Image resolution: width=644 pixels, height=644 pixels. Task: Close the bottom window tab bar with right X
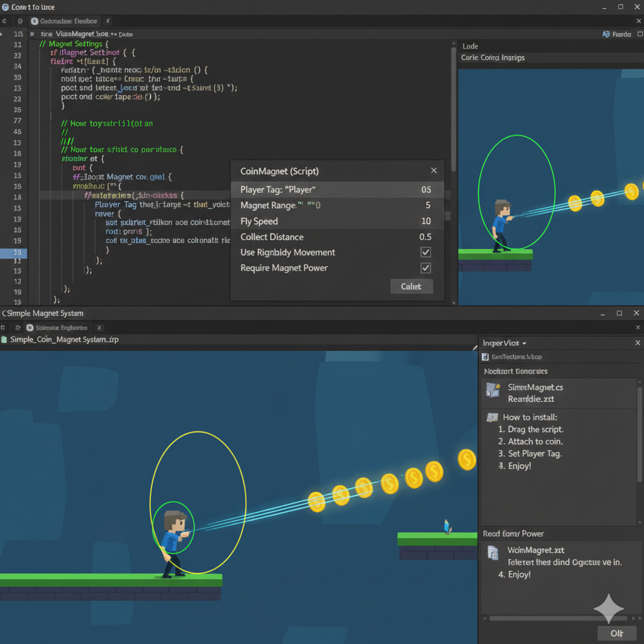coord(638,327)
